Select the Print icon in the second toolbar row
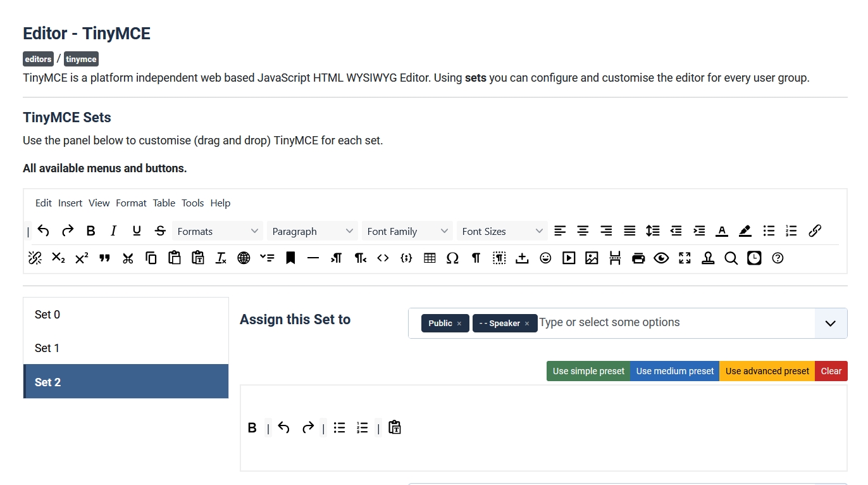Viewport: 868px width, 485px height. (638, 258)
